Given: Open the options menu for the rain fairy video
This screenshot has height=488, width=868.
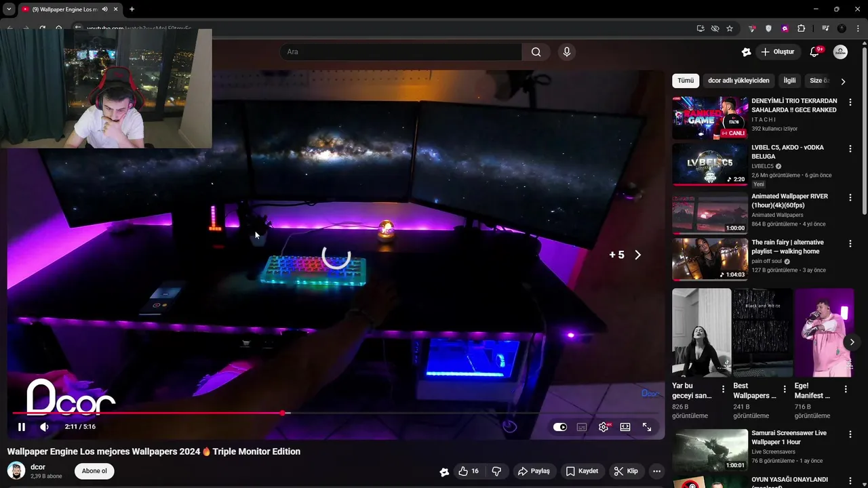Looking at the screenshot, I should 850,243.
